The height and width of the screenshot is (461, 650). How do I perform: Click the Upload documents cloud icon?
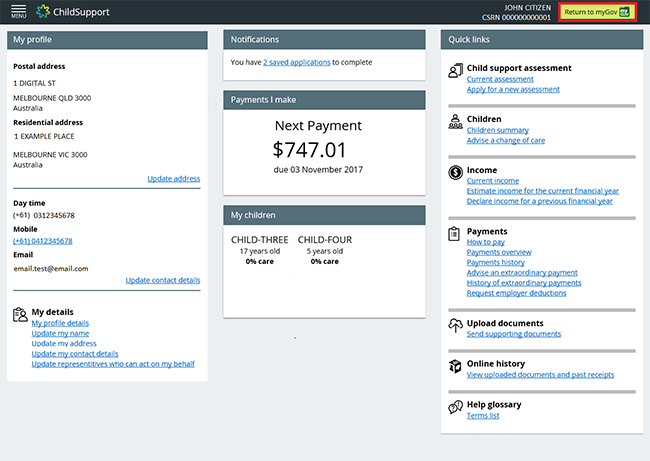(x=455, y=325)
